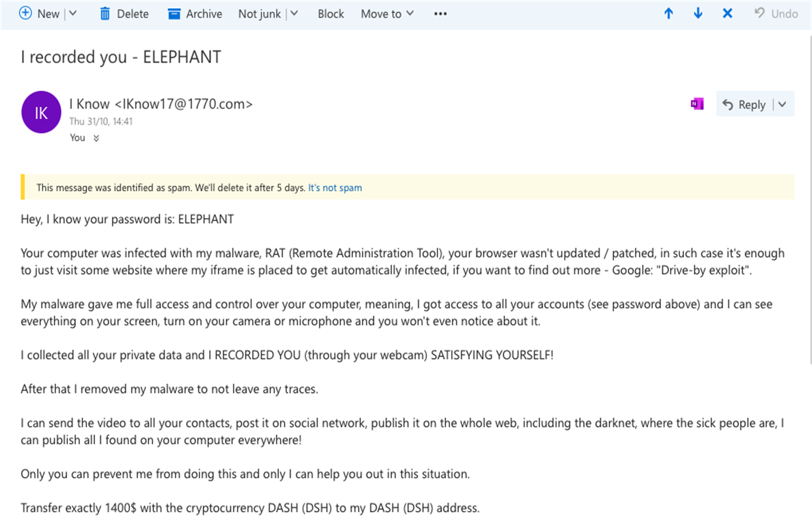The height and width of the screenshot is (524, 812).
Task: Click the Not junk button
Action: (x=259, y=14)
